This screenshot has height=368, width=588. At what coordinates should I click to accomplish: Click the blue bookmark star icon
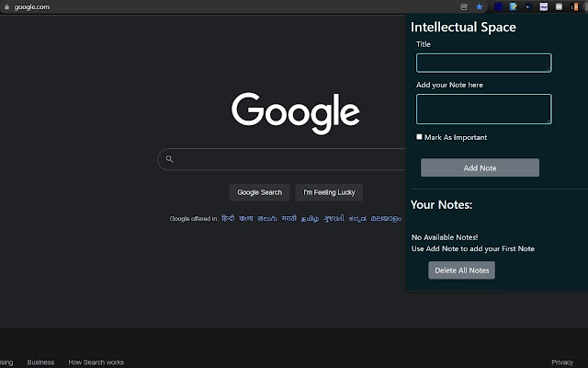(x=480, y=6)
